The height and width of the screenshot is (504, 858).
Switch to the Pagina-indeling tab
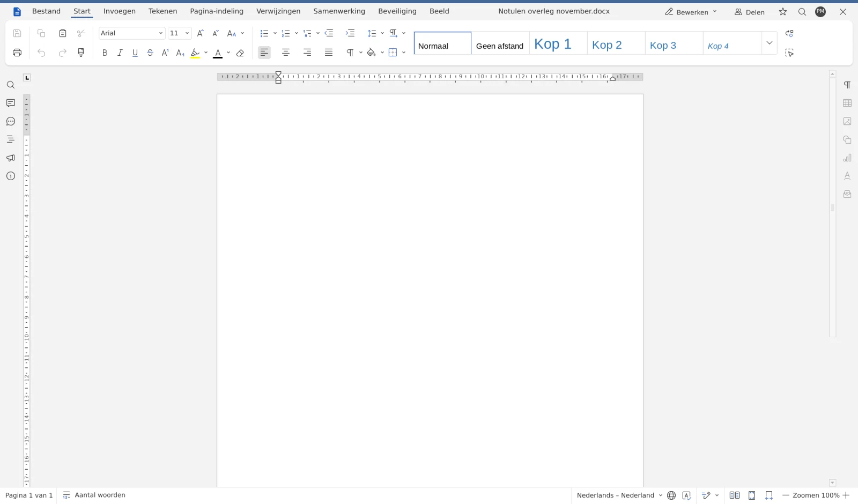coord(217,11)
